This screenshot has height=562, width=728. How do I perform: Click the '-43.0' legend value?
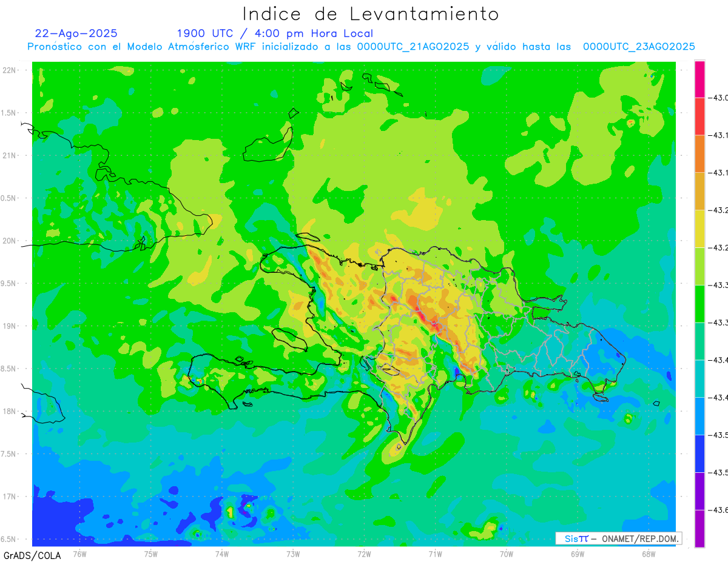point(719,98)
